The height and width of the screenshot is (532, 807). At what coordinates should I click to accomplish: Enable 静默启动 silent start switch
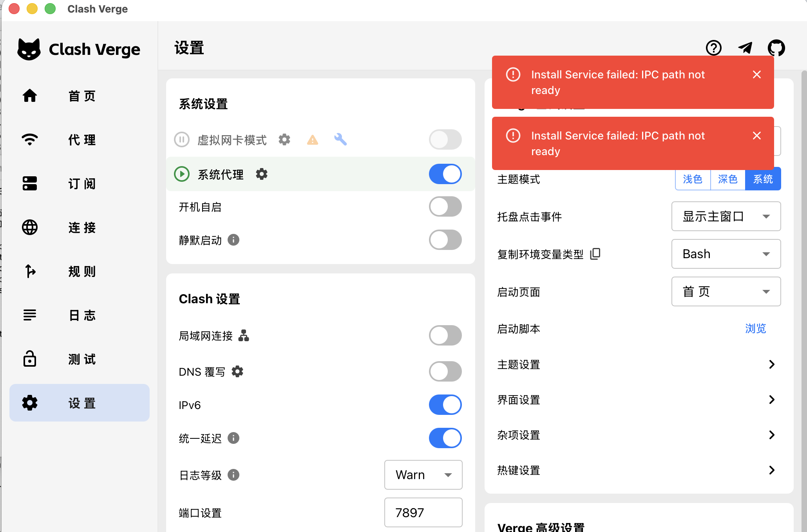pos(445,240)
